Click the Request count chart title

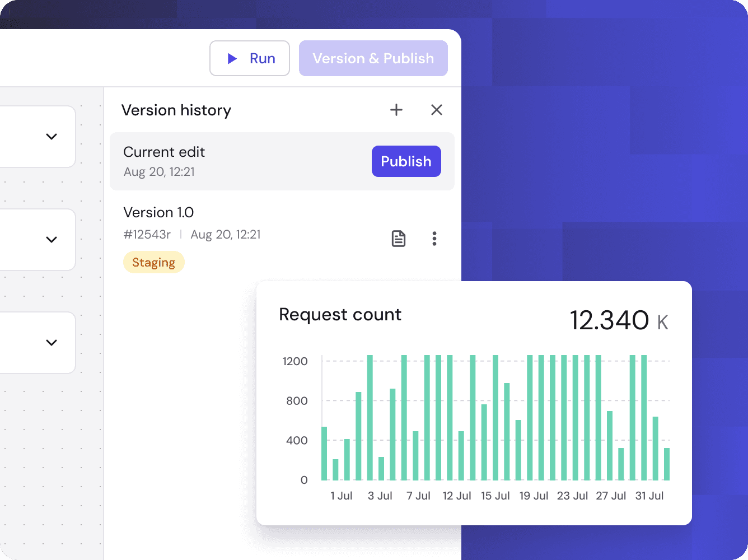click(340, 315)
